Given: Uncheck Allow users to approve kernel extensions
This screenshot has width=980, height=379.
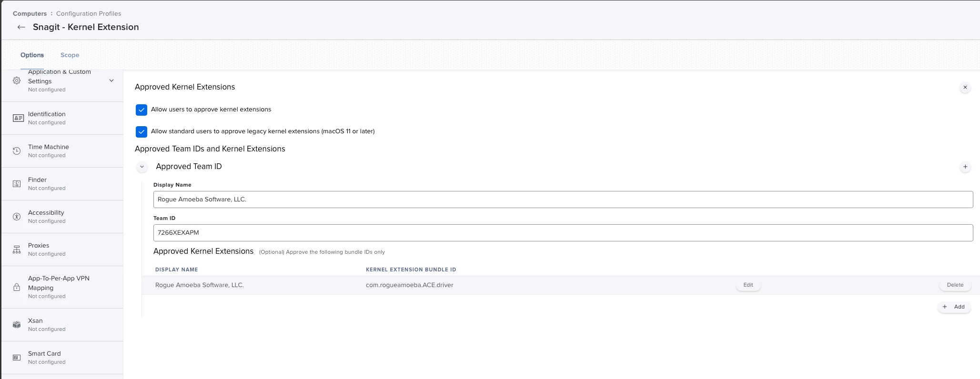Looking at the screenshot, I should point(141,110).
